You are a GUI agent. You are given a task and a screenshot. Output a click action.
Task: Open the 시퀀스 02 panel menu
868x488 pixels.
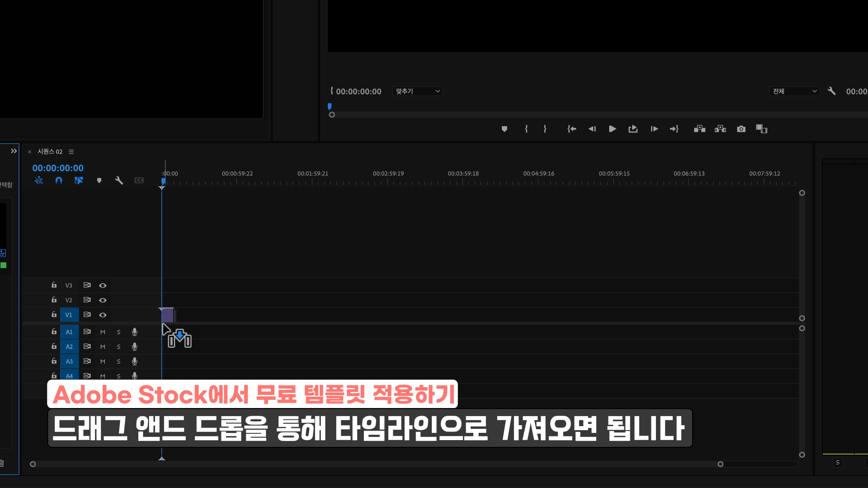(71, 152)
